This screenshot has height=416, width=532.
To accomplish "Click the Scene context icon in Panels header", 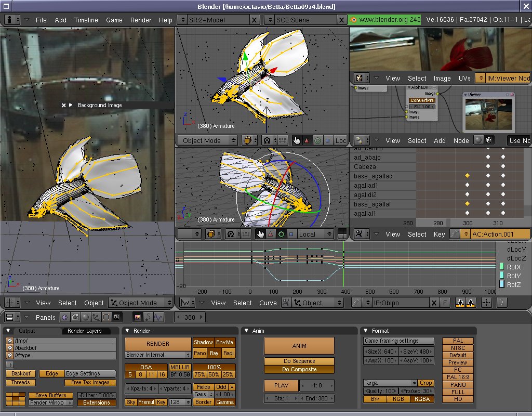I will point(117,317).
